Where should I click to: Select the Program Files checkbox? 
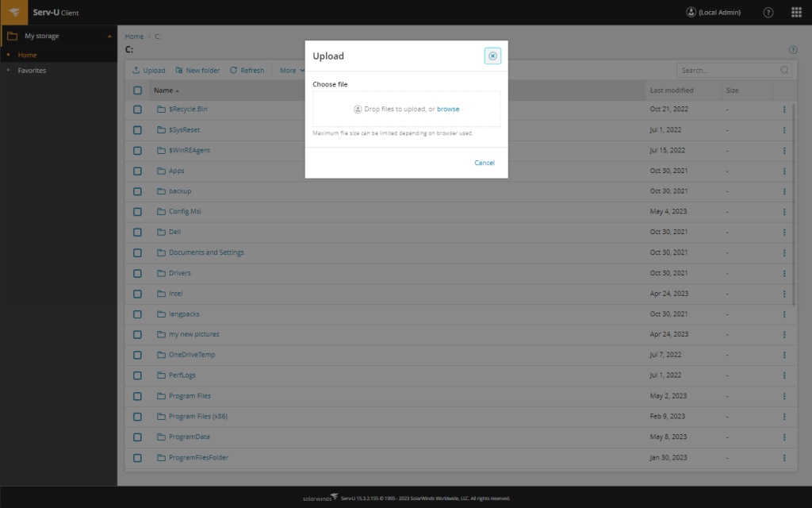point(137,395)
